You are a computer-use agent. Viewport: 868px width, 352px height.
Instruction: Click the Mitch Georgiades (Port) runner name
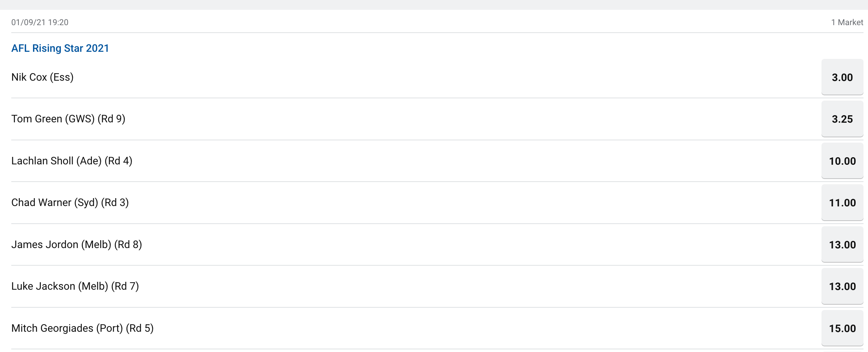coord(67,328)
